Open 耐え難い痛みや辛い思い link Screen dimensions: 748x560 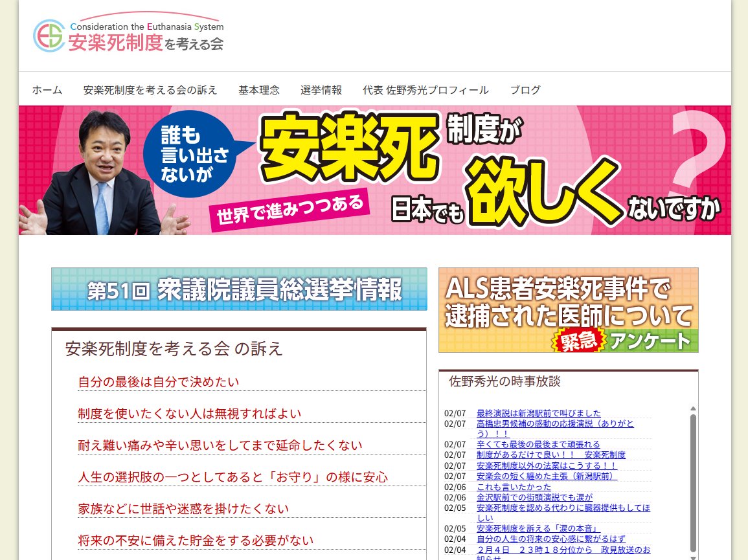[x=220, y=445]
